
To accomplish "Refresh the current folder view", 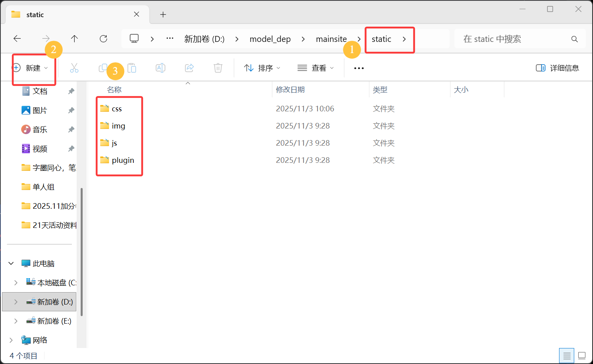I will click(x=103, y=39).
